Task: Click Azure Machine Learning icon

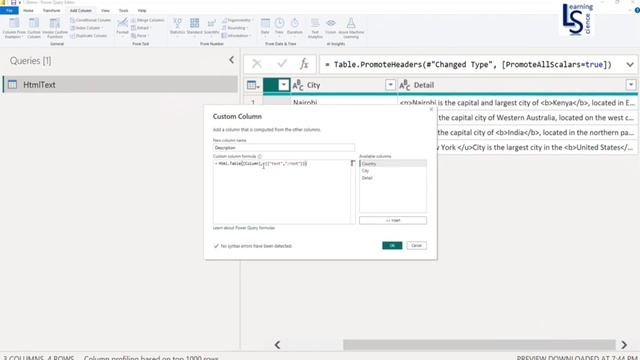Action: click(351, 28)
